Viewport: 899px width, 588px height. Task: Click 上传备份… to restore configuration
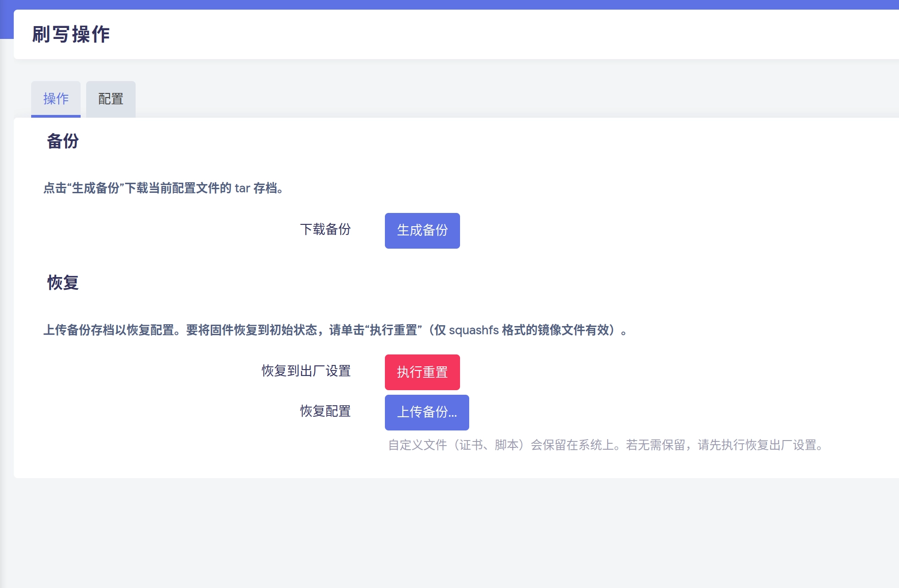[x=427, y=412]
